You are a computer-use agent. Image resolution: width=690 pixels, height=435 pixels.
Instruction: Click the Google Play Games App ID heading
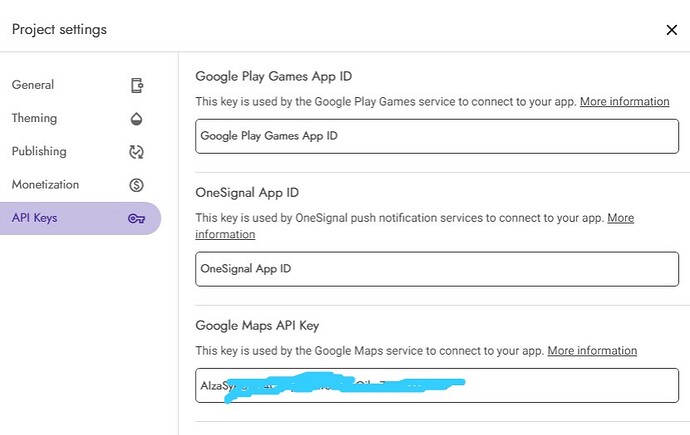pyautogui.click(x=274, y=77)
